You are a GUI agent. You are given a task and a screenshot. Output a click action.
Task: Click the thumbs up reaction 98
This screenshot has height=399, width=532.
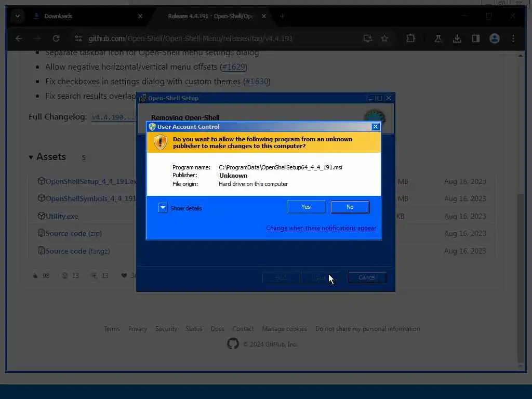pyautogui.click(x=42, y=275)
